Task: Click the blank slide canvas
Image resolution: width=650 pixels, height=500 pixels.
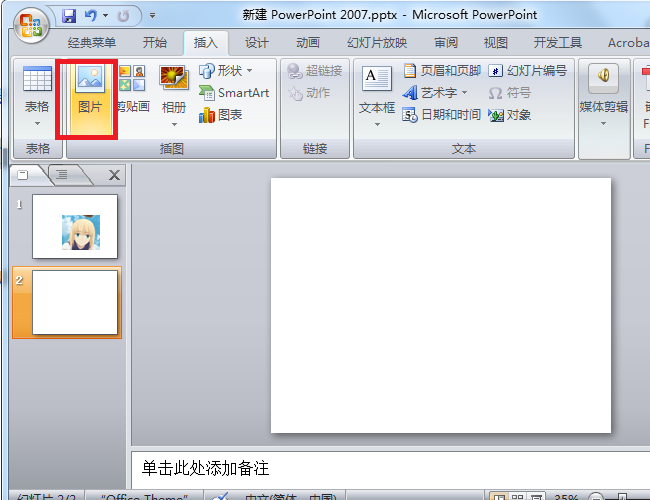Action: pyautogui.click(x=441, y=305)
